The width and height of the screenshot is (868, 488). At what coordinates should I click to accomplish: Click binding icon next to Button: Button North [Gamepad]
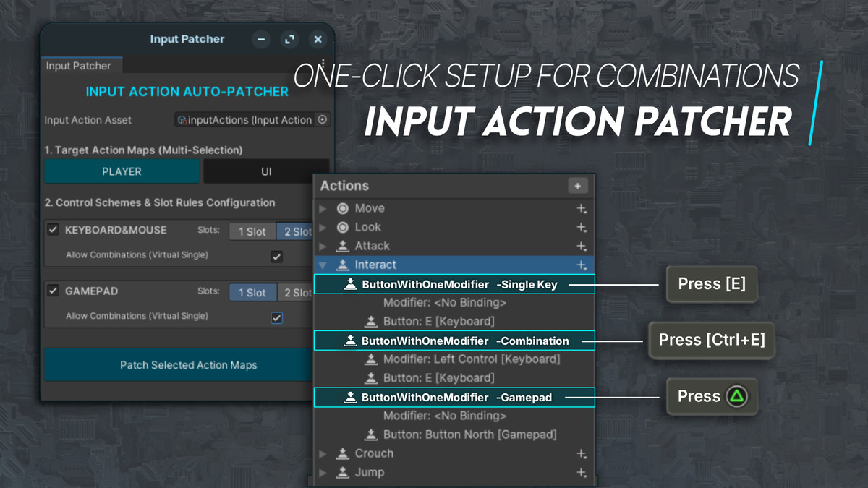point(371,435)
